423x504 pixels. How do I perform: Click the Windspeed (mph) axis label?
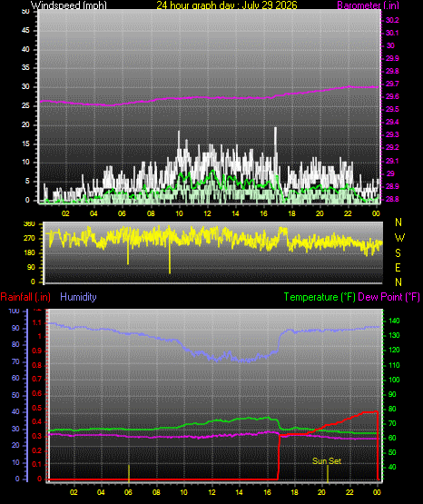click(69, 5)
